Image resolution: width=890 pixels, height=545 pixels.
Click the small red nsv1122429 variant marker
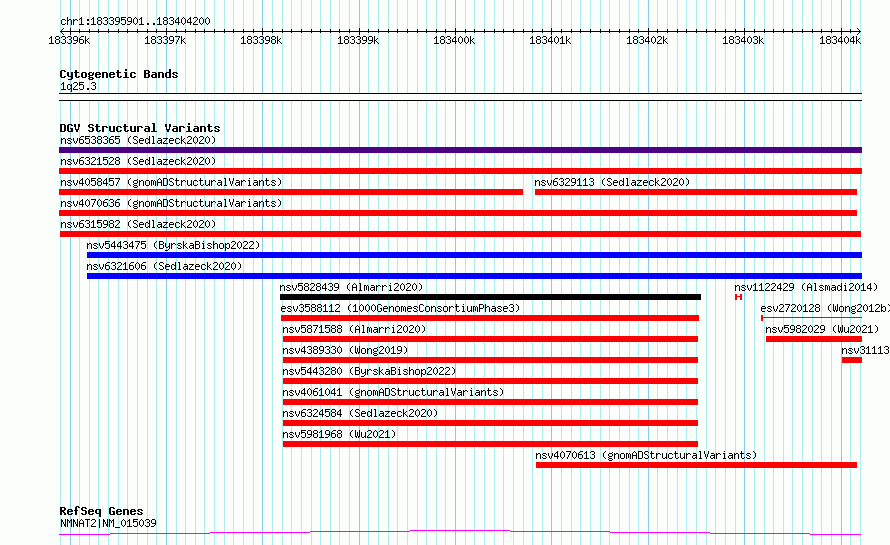point(738,297)
